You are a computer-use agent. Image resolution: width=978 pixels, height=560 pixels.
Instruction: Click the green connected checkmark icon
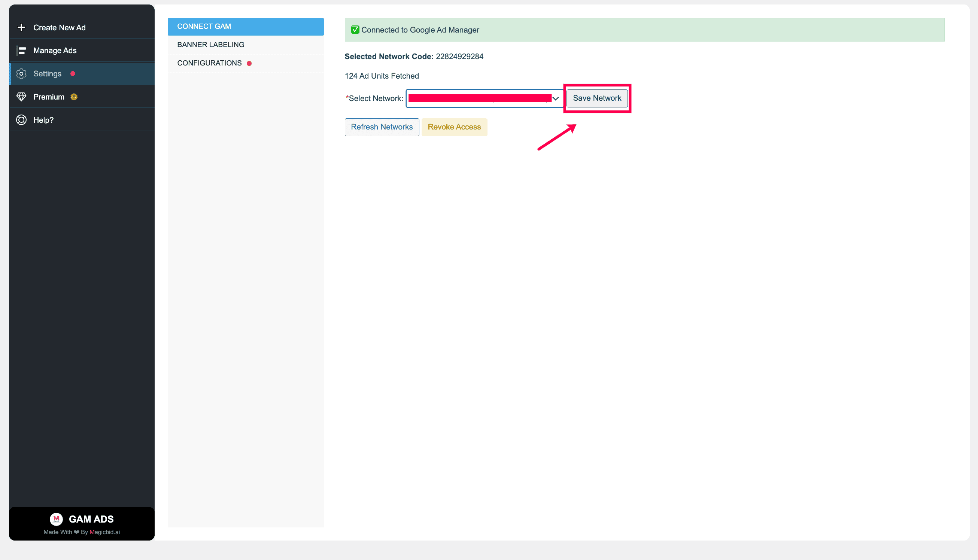355,30
